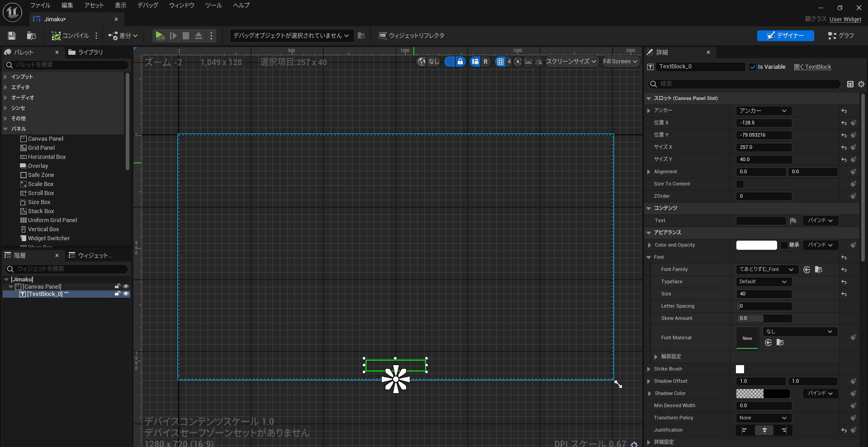Use selected asset for Font Family
Image resolution: width=868 pixels, height=447 pixels.
pos(807,270)
